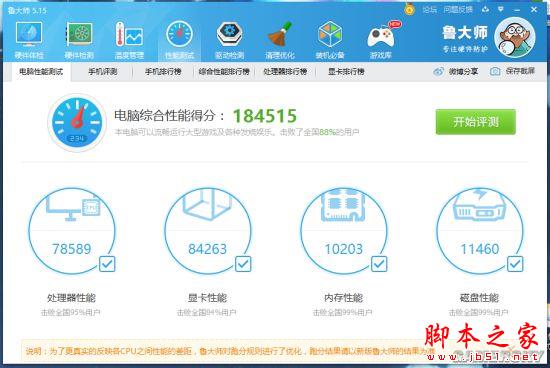Open the 装机必备 cube software icon
The height and width of the screenshot is (368, 550).
(x=330, y=34)
